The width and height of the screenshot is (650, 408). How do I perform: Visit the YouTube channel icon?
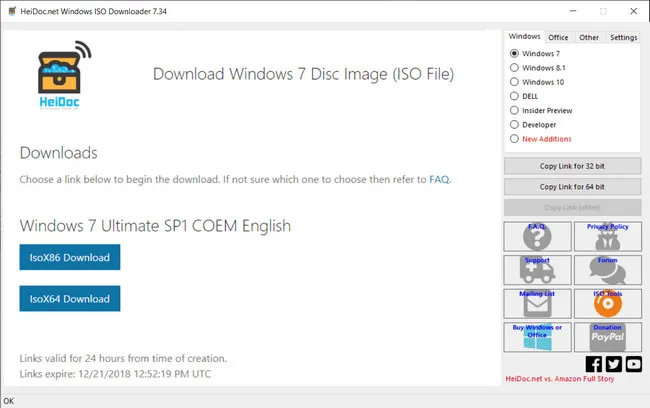point(633,364)
